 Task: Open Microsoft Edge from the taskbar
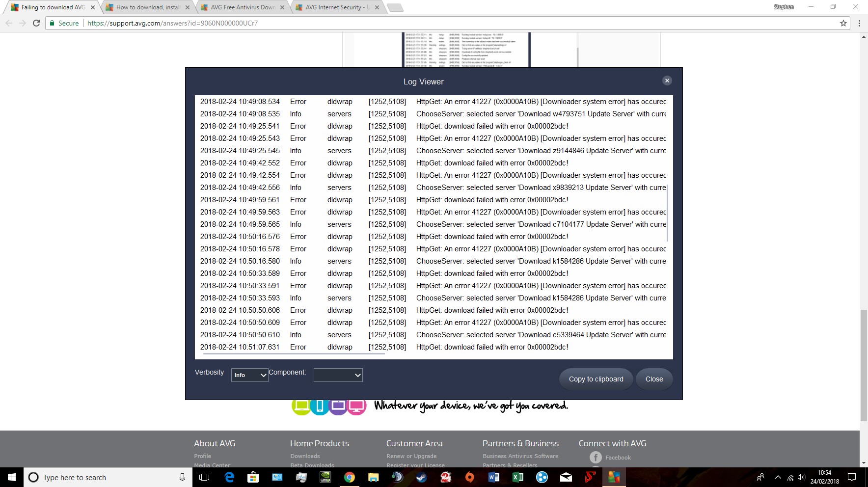229,477
